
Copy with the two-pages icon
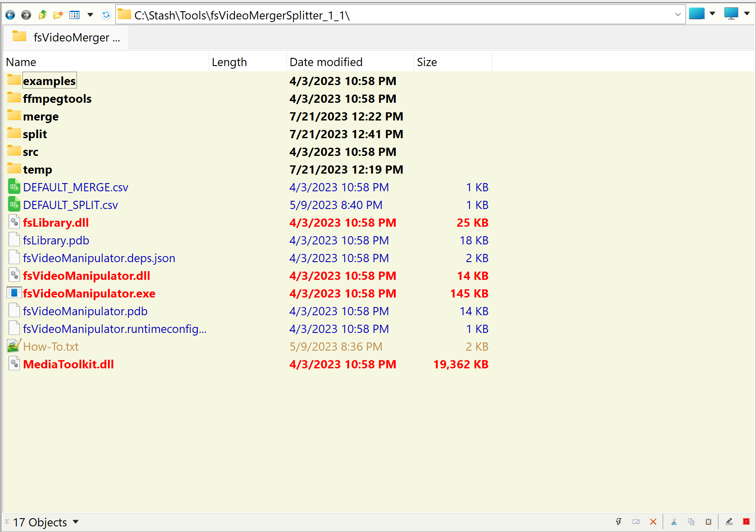tap(691, 522)
